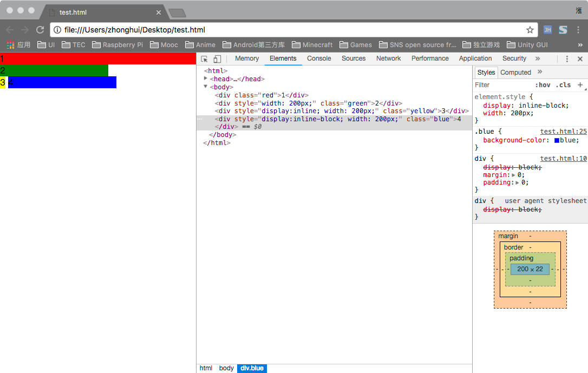Open the blue S extension icon

[x=563, y=30]
